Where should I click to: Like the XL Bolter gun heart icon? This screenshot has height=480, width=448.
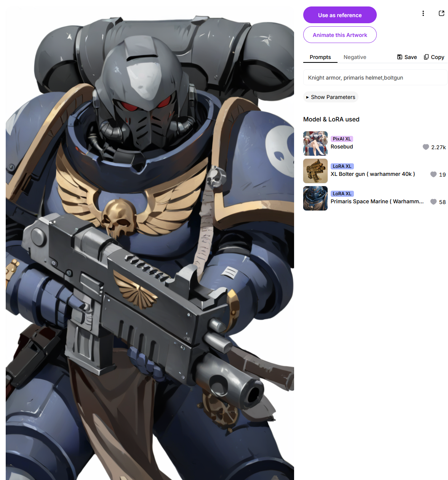pos(434,174)
